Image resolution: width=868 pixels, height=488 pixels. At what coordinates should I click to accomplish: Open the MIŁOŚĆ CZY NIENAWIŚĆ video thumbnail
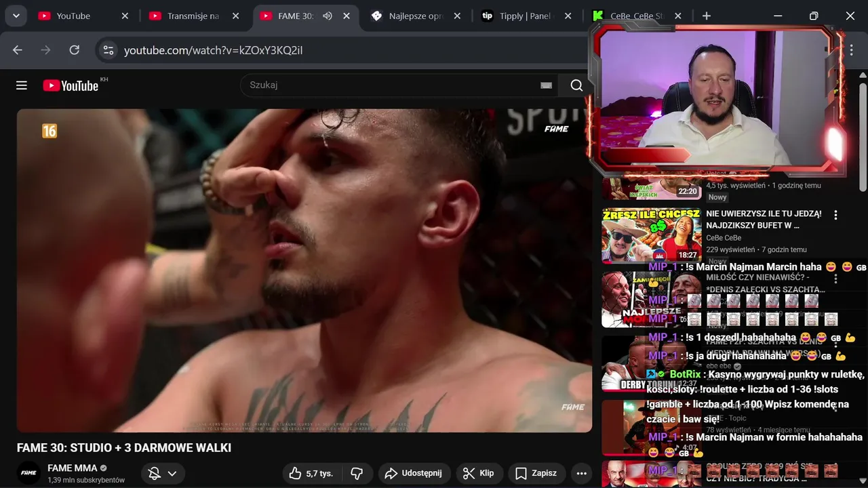pyautogui.click(x=652, y=300)
